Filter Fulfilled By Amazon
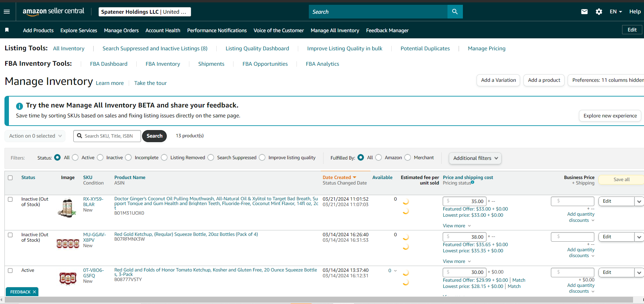644x304 pixels. click(x=379, y=157)
